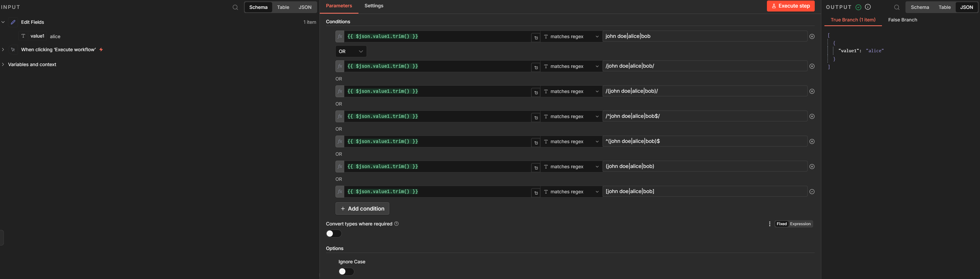Open the OR combinator dropdown
Image resolution: width=980 pixels, height=279 pixels.
pyautogui.click(x=351, y=51)
